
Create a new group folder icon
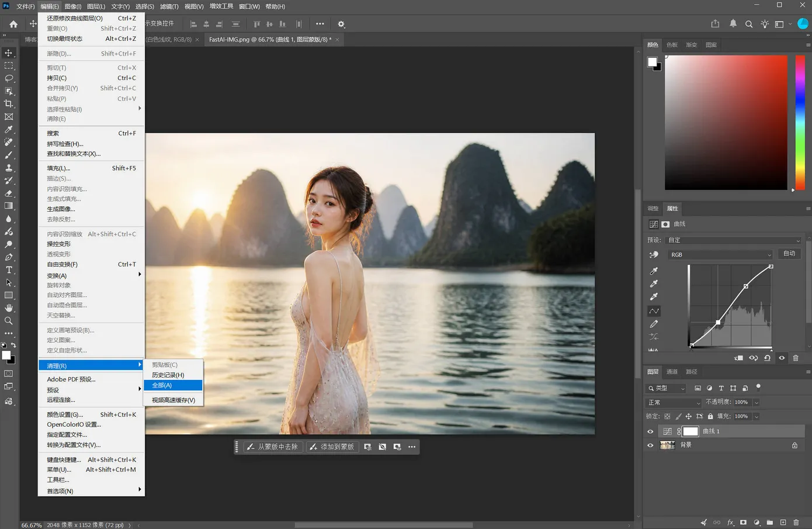[770, 523]
